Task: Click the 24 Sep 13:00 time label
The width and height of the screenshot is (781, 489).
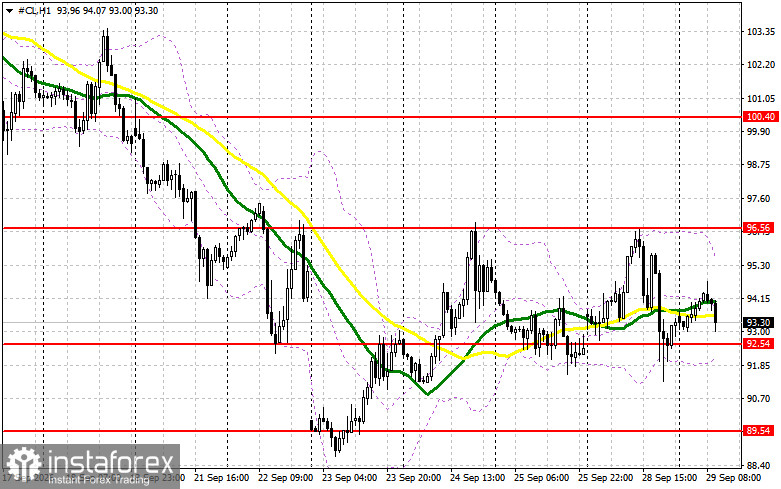Action: pos(477,478)
